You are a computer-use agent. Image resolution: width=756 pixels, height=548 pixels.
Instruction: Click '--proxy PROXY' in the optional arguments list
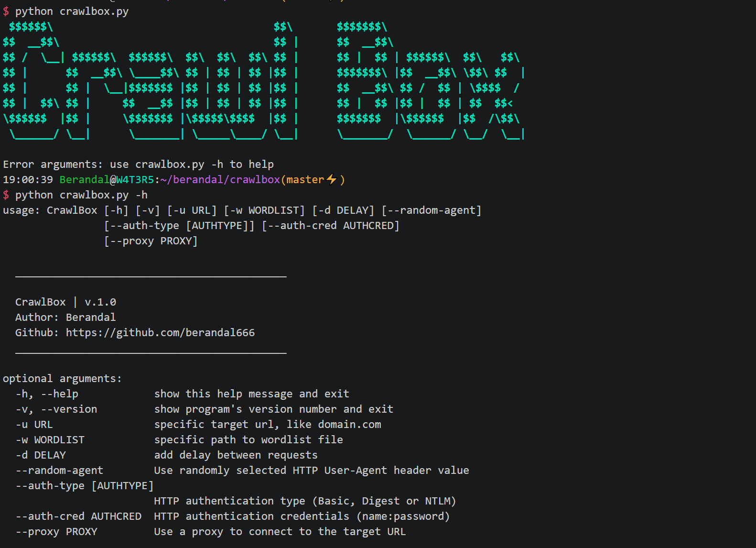56,532
